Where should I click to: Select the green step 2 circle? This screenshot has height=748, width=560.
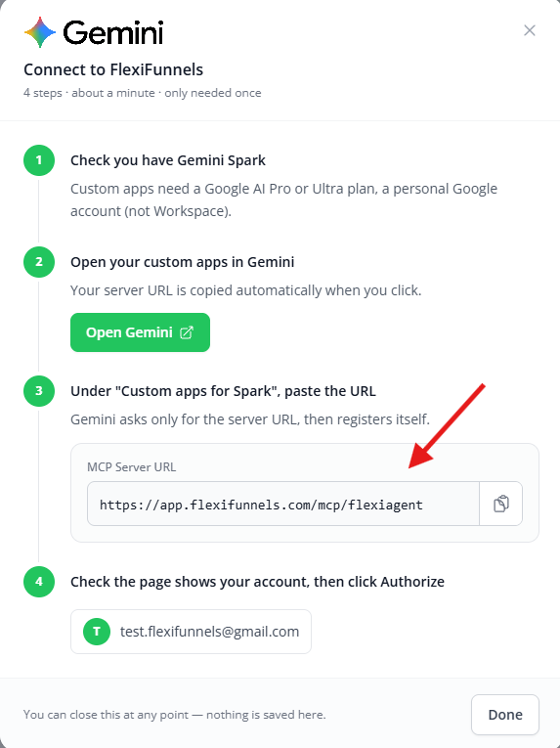tap(39, 262)
